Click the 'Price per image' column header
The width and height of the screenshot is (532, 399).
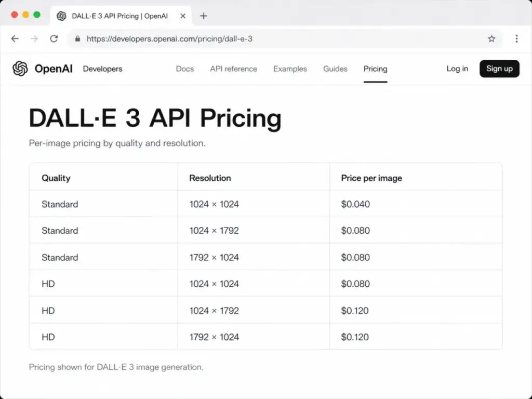click(x=371, y=178)
